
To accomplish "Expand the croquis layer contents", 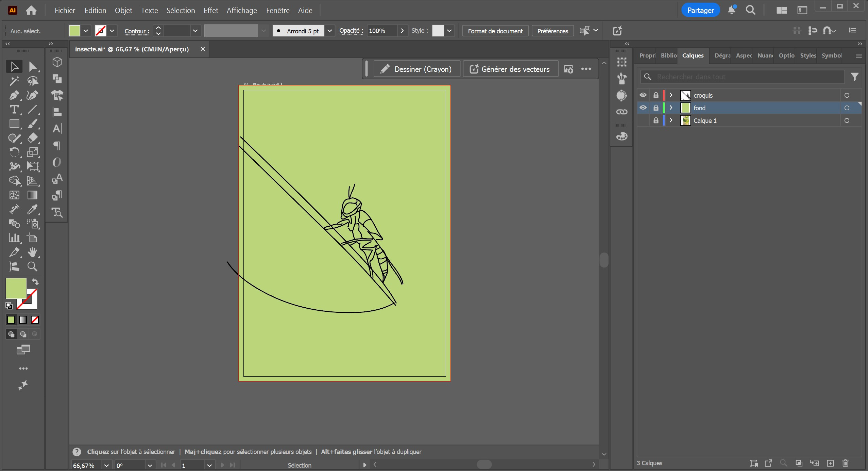I will [671, 95].
